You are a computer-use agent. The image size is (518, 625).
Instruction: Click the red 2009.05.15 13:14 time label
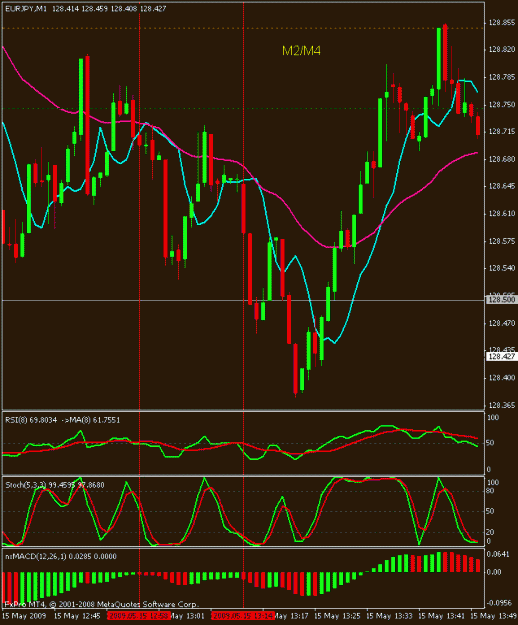click(x=243, y=616)
